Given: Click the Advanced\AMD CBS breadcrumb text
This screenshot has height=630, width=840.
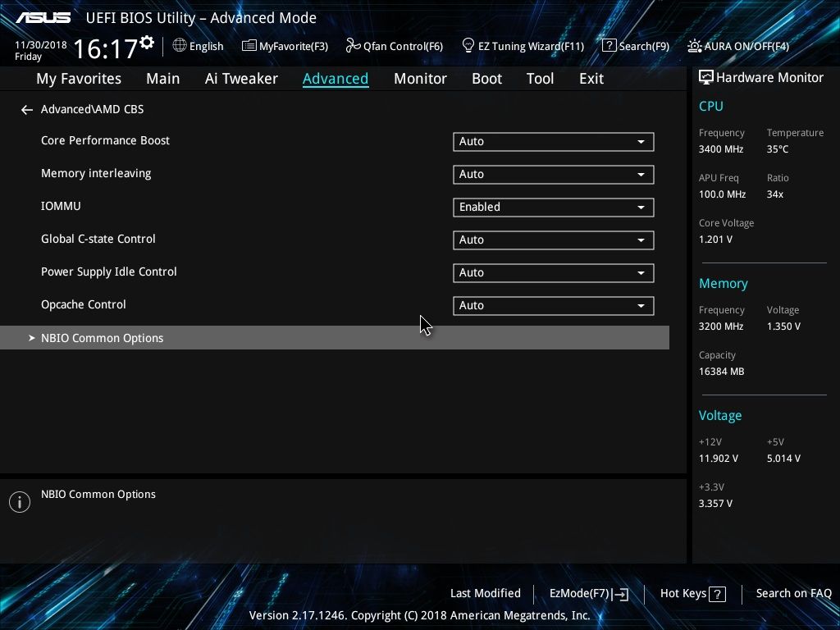Looking at the screenshot, I should point(92,109).
